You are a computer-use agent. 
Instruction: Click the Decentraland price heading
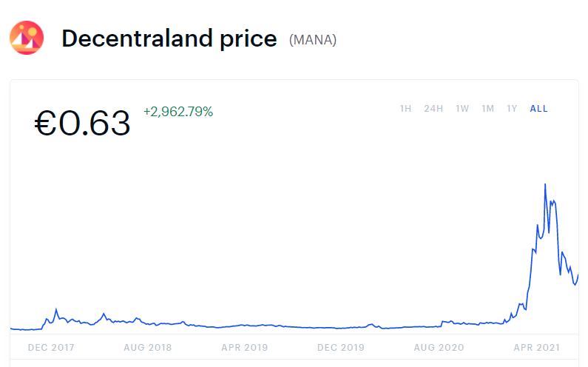click(169, 38)
